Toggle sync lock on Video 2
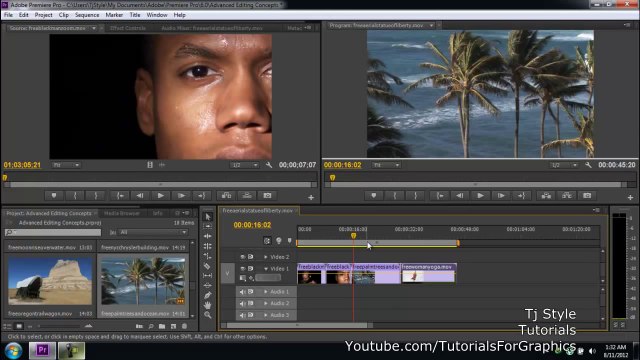The width and height of the screenshot is (640, 360). point(251,257)
